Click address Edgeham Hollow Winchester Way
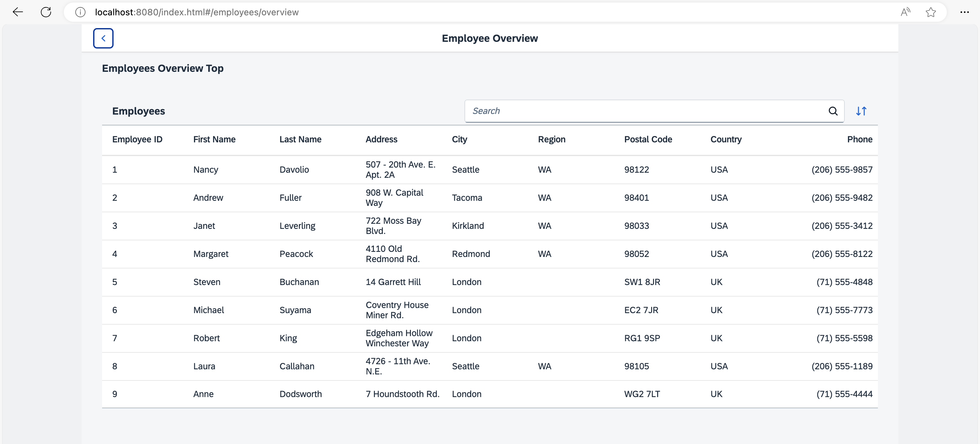Image resolution: width=980 pixels, height=444 pixels. [x=399, y=338]
